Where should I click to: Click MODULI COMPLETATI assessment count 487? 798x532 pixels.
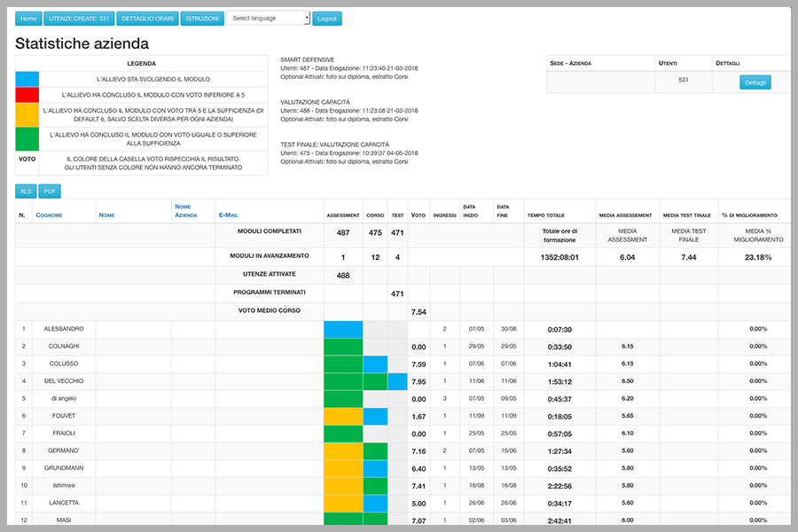[x=343, y=232]
